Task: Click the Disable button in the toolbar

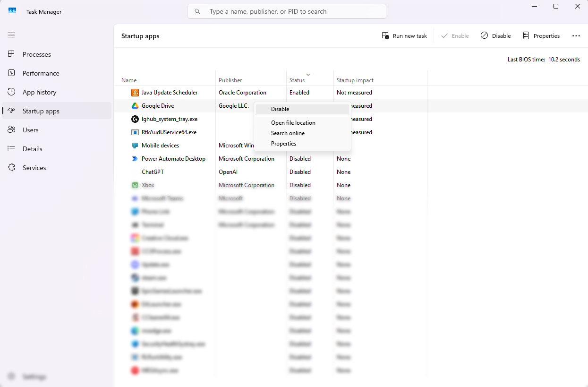Action: [x=496, y=36]
